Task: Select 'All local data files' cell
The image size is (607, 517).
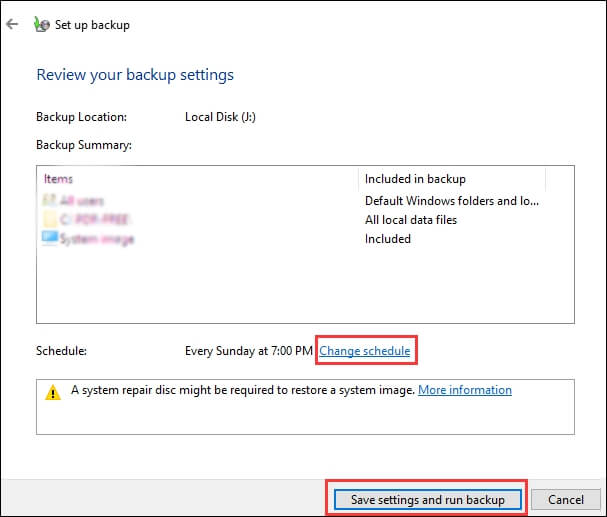Action: tap(411, 220)
